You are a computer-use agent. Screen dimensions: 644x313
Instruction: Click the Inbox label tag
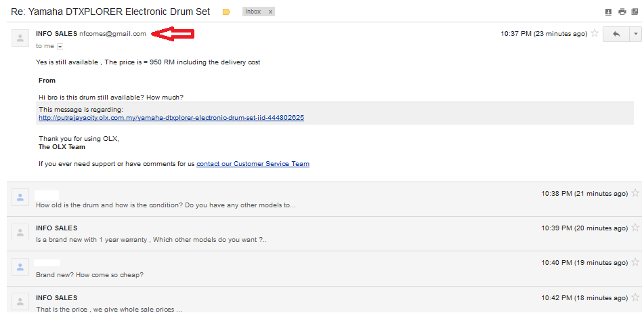(x=253, y=12)
